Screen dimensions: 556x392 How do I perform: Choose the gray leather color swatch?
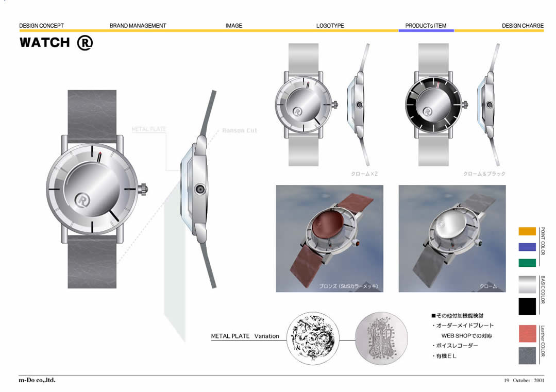(527, 355)
